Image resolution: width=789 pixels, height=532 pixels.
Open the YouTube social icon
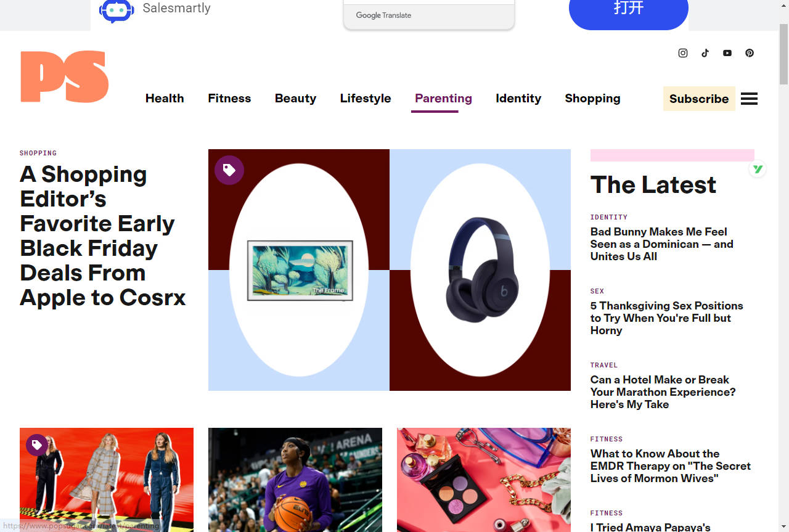pyautogui.click(x=727, y=53)
